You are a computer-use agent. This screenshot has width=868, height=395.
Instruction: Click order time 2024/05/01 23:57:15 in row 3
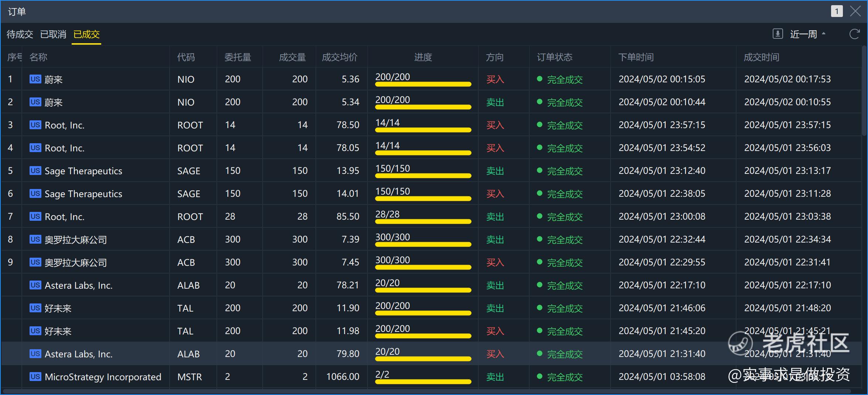pyautogui.click(x=662, y=125)
